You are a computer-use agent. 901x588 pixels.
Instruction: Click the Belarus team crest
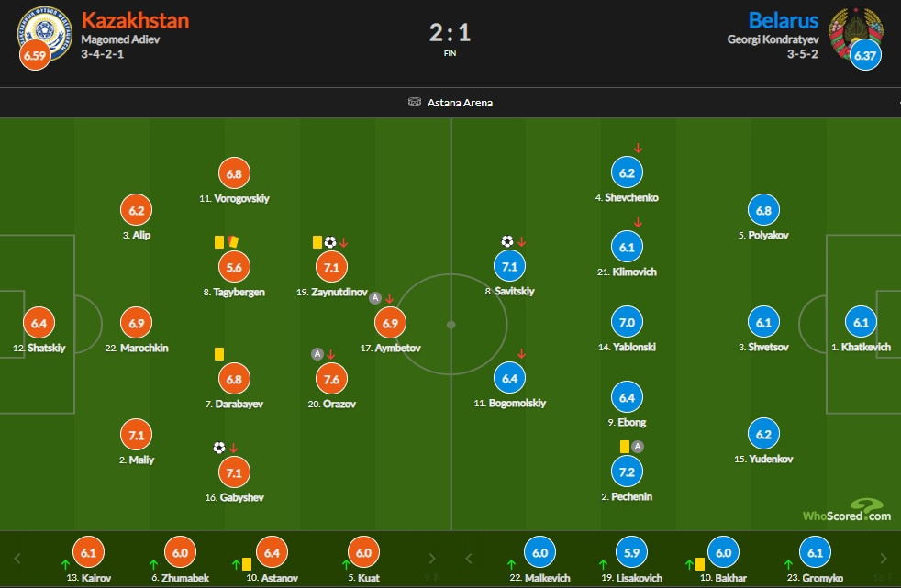(855, 34)
